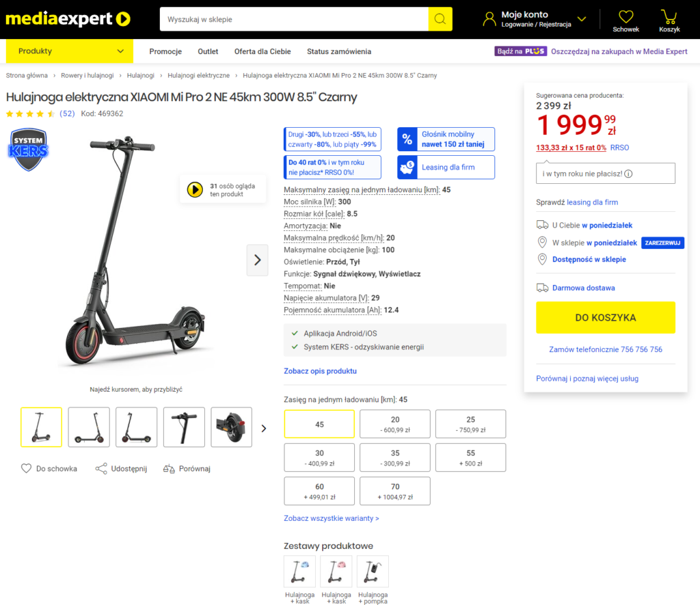Go to Outlet menu item
This screenshot has width=700, height=605.
pos(208,51)
